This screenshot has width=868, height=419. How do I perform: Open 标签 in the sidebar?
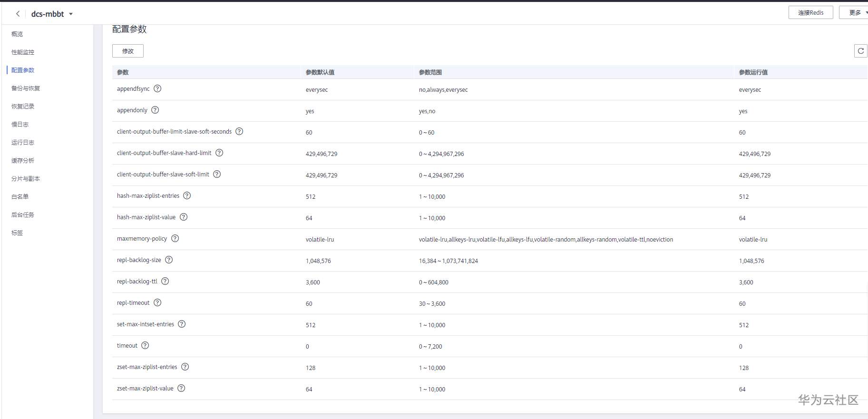click(x=17, y=233)
